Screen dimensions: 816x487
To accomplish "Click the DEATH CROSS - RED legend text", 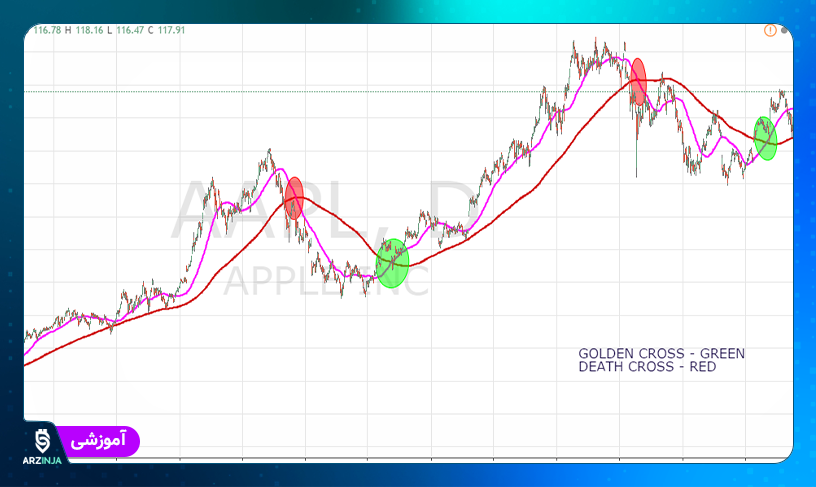I will pos(647,367).
